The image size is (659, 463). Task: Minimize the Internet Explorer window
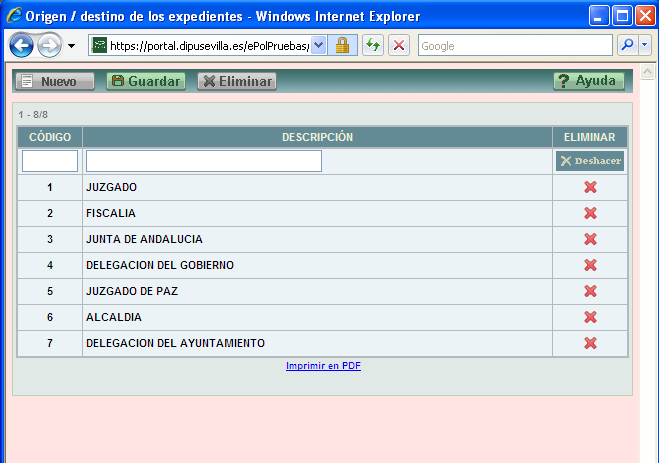[599, 16]
